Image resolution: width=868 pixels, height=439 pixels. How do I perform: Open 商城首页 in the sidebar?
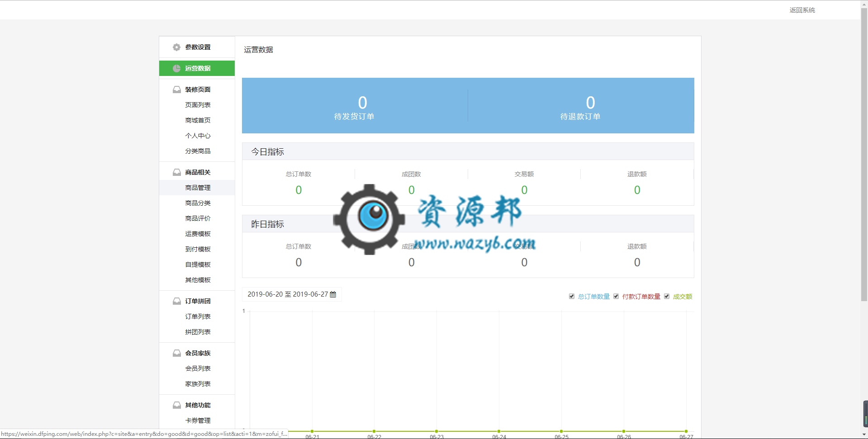(x=198, y=120)
